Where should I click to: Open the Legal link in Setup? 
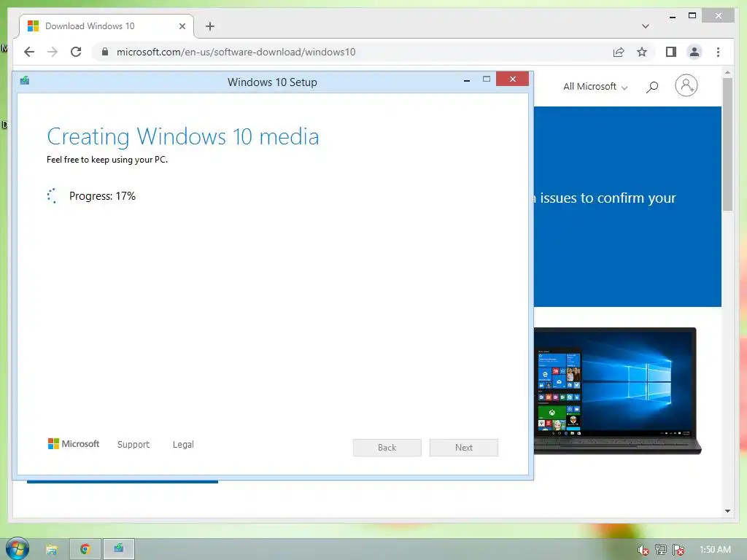click(183, 444)
